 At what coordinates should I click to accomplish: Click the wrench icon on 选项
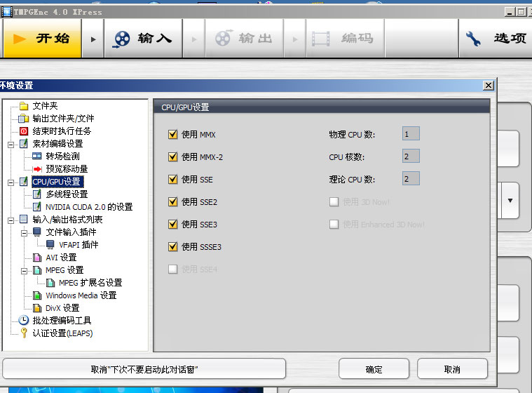pyautogui.click(x=473, y=39)
